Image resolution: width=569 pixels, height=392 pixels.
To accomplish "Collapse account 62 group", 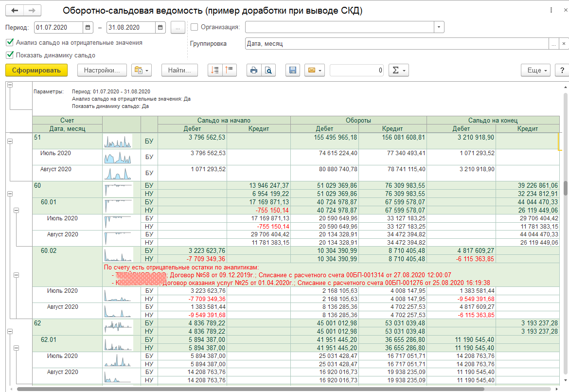I will tap(10, 331).
